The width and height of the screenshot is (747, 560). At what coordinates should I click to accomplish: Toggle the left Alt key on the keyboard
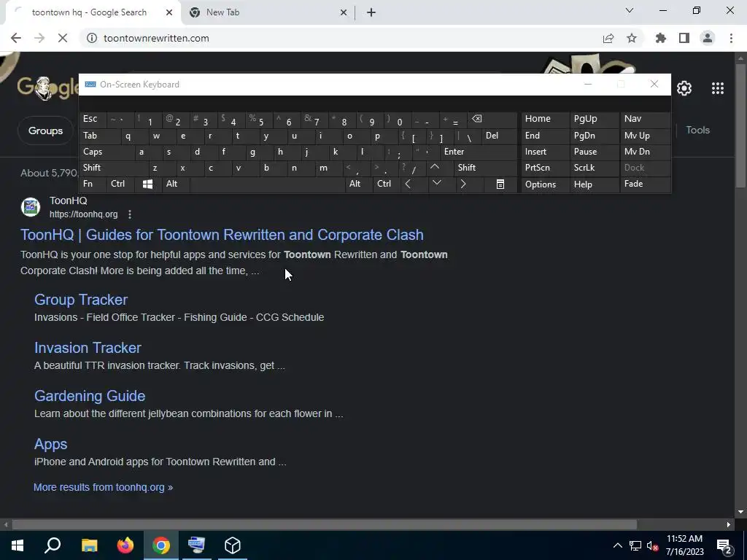click(176, 184)
